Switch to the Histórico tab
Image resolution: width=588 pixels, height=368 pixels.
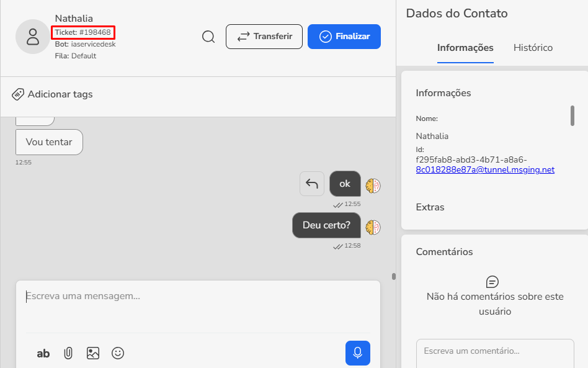533,48
